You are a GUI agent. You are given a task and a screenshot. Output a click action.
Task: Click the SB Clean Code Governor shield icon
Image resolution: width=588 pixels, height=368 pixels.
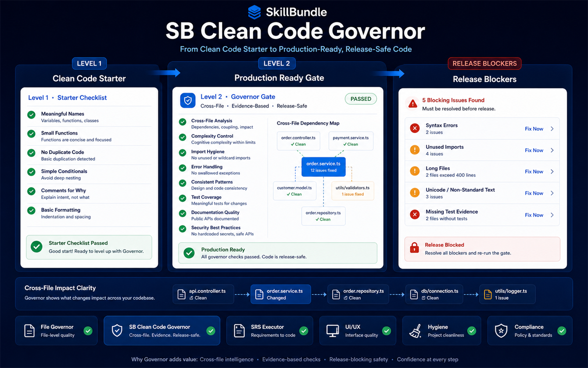[x=117, y=331]
